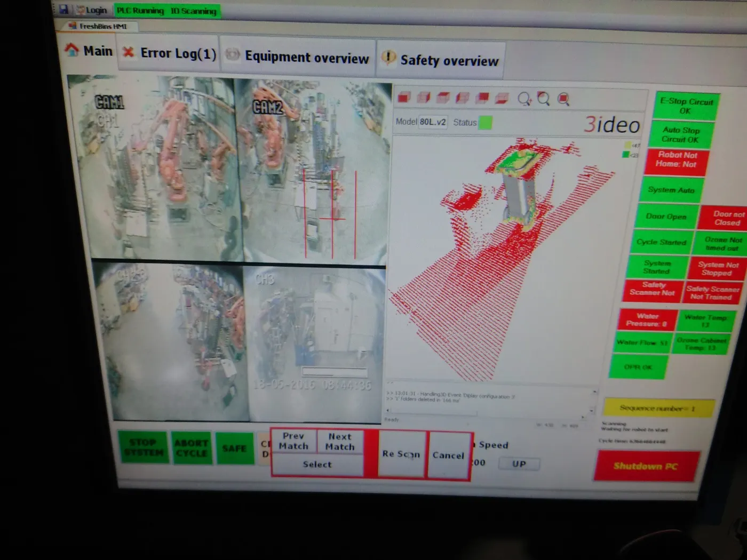The width and height of the screenshot is (747, 560).
Task: Click the speed UP button
Action: [x=519, y=464]
